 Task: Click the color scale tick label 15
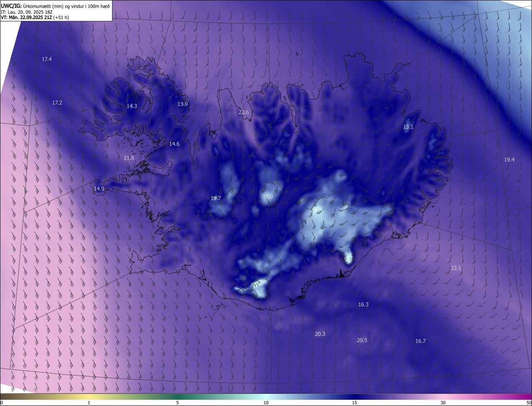click(x=355, y=403)
